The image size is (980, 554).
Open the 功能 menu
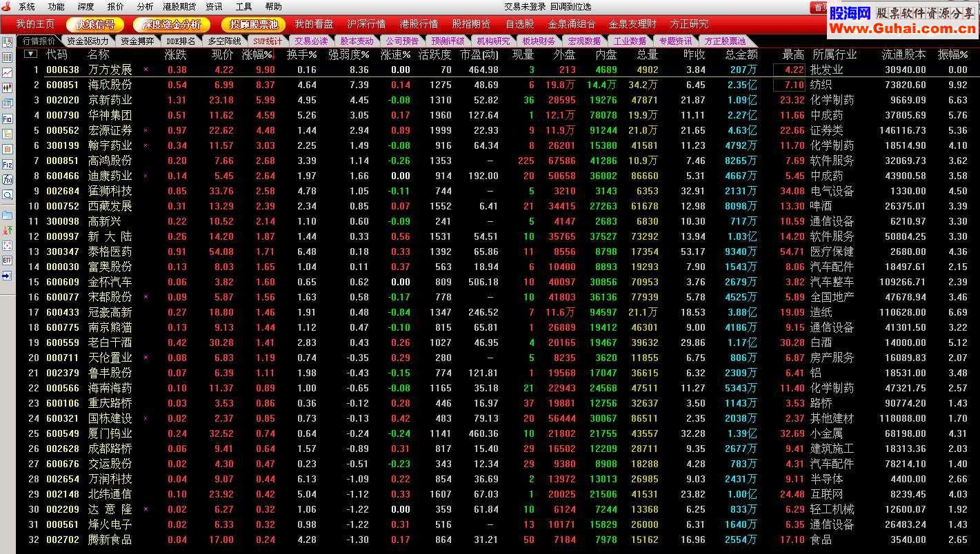pyautogui.click(x=57, y=7)
